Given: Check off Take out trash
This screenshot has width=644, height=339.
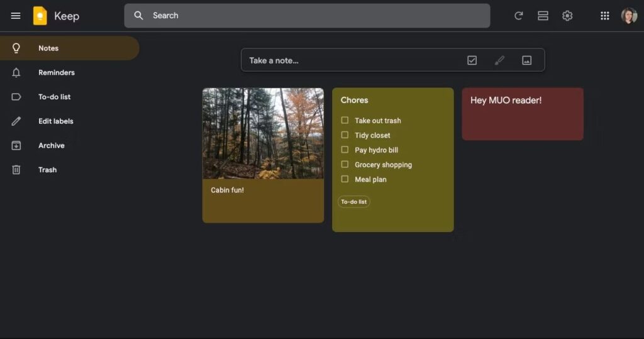Looking at the screenshot, I should [x=345, y=120].
